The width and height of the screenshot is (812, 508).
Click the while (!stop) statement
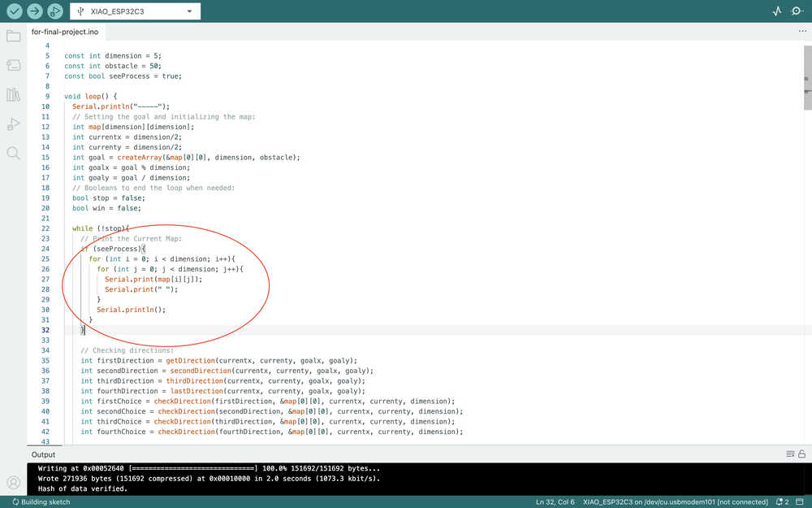coord(101,228)
